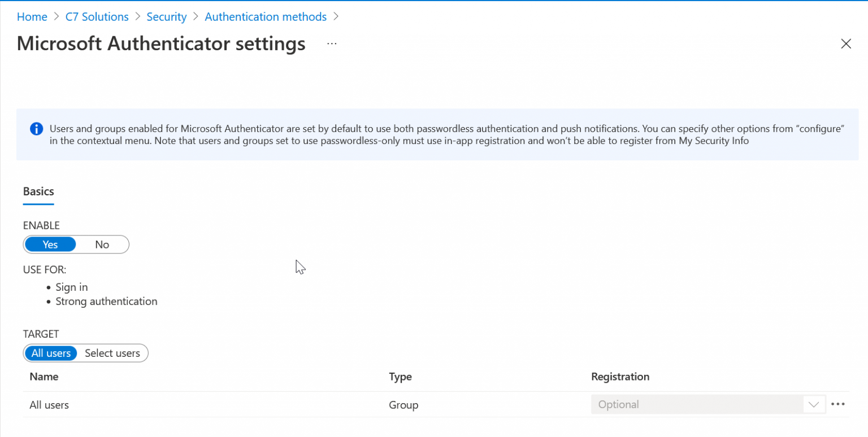Select the All users row name

tap(49, 405)
